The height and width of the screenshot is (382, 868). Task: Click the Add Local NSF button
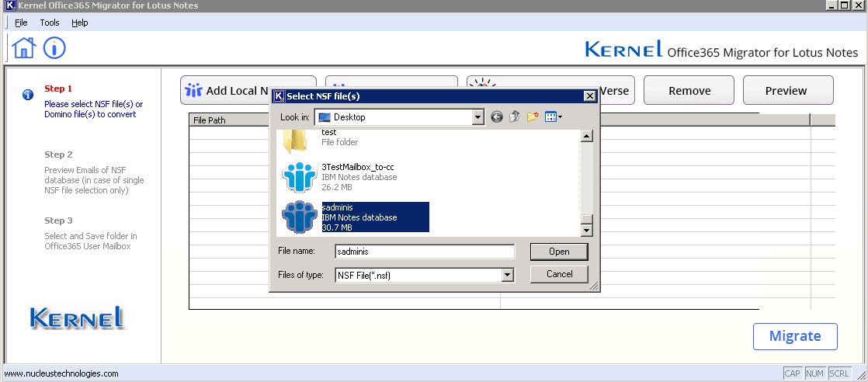point(248,90)
